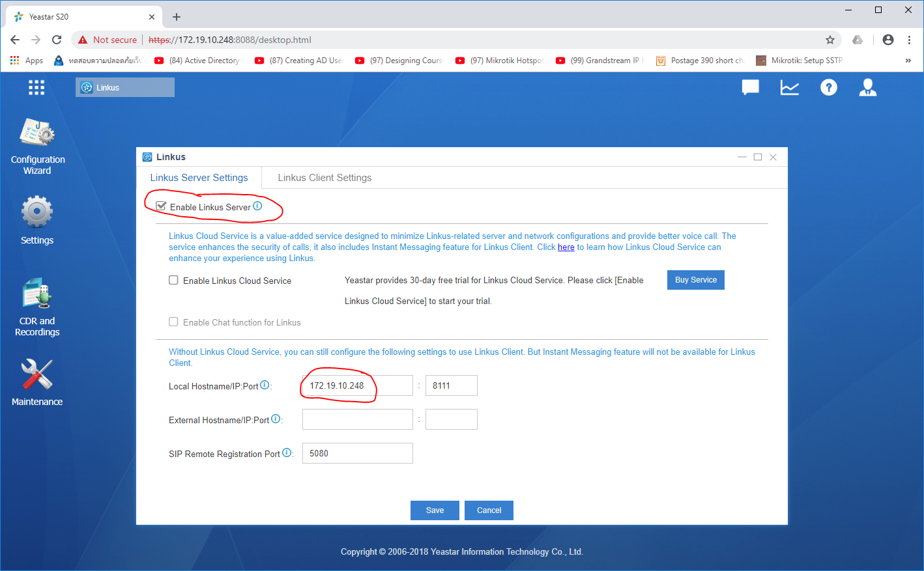Viewport: 924px width, 571px height.
Task: Click the Buy Service button
Action: 696,280
